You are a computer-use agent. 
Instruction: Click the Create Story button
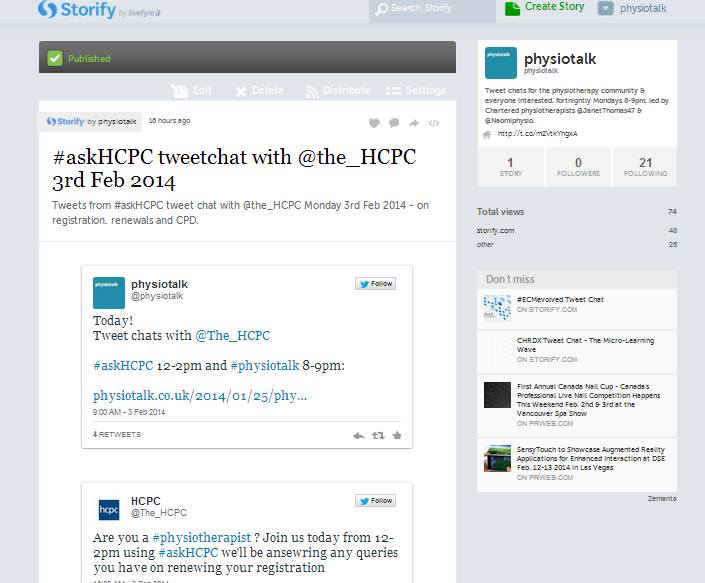545,8
